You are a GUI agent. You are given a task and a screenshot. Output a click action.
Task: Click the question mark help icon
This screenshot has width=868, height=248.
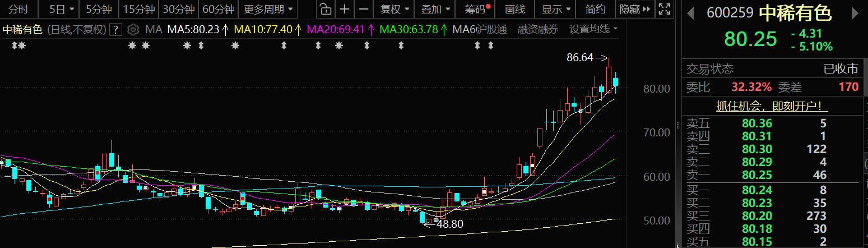tap(115, 30)
